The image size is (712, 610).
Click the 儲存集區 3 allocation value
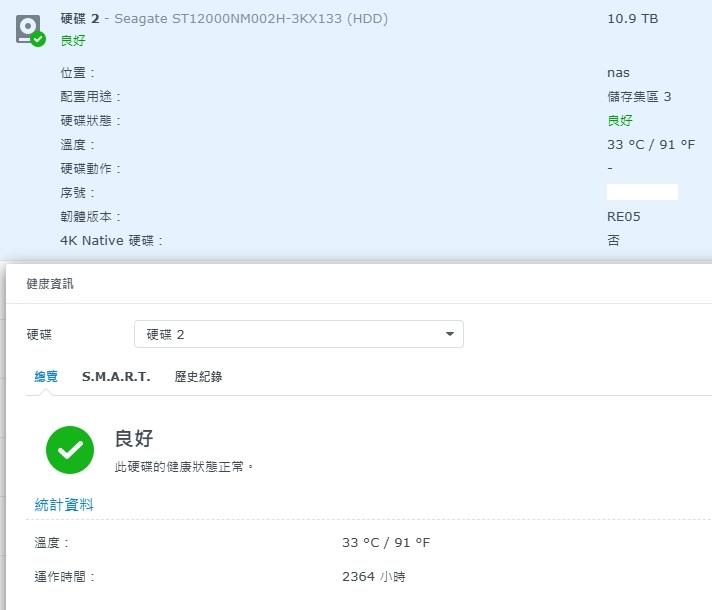click(x=639, y=97)
